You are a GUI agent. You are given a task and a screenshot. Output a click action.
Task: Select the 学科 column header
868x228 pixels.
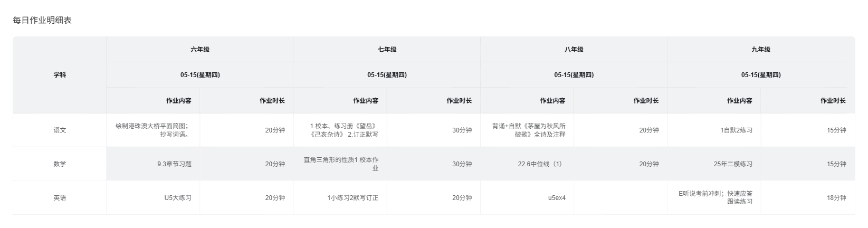click(60, 75)
